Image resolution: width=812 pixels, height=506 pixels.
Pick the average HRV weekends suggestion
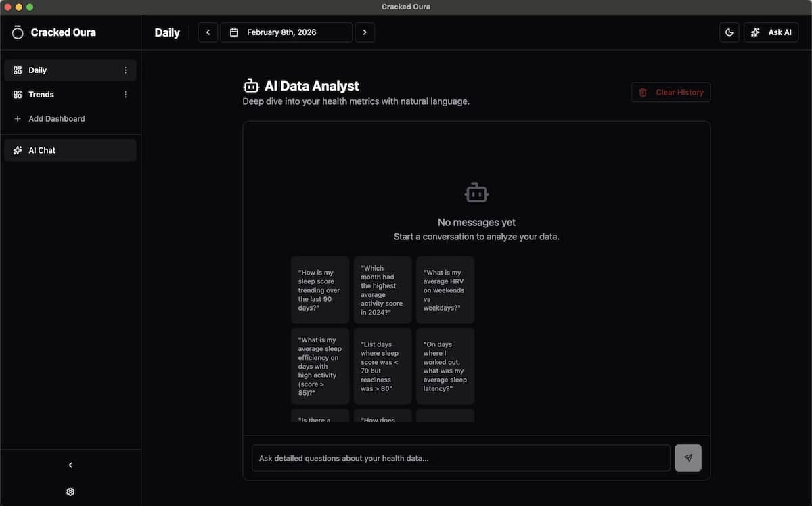click(x=445, y=290)
